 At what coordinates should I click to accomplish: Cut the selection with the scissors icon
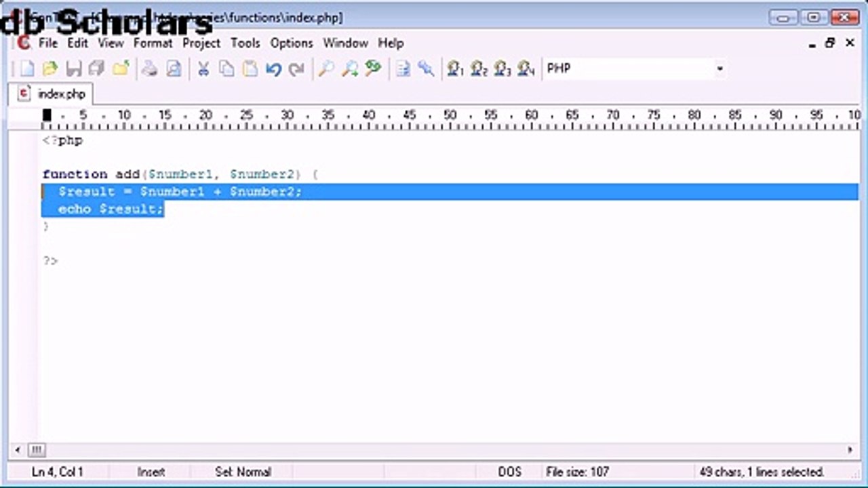203,68
